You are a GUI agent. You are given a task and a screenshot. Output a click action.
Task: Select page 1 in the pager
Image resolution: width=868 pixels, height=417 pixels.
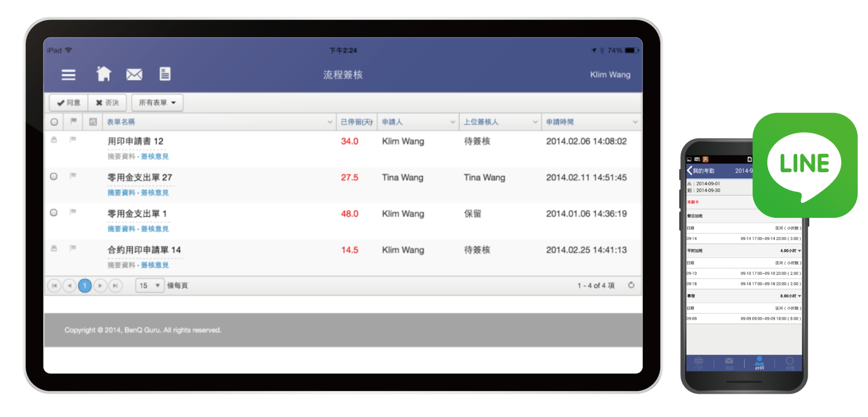pos(85,286)
